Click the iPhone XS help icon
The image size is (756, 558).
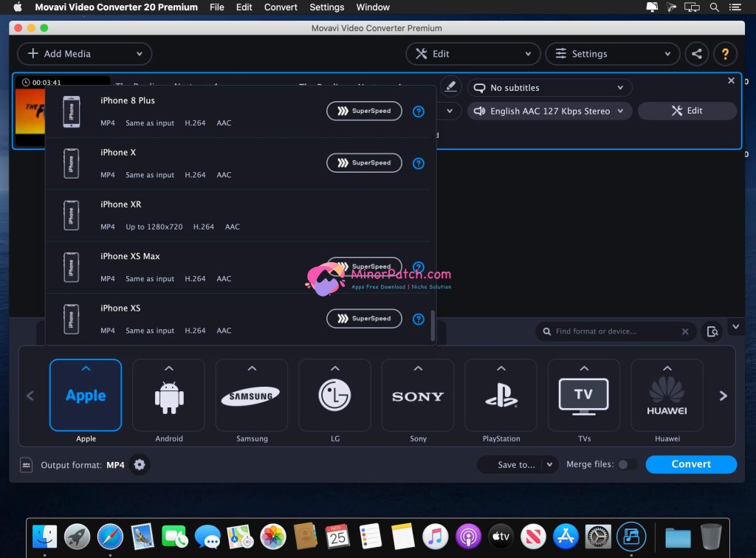pos(419,319)
